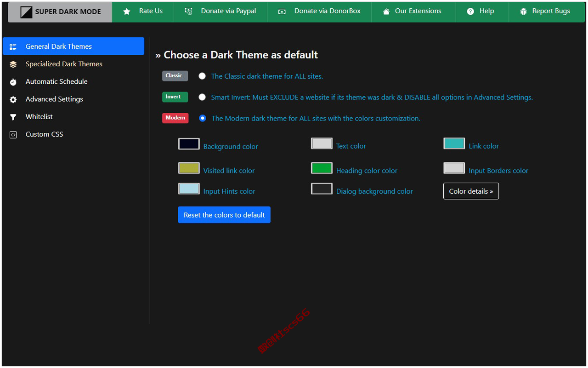
Task: Click the 'Link color' label text
Action: (x=484, y=146)
